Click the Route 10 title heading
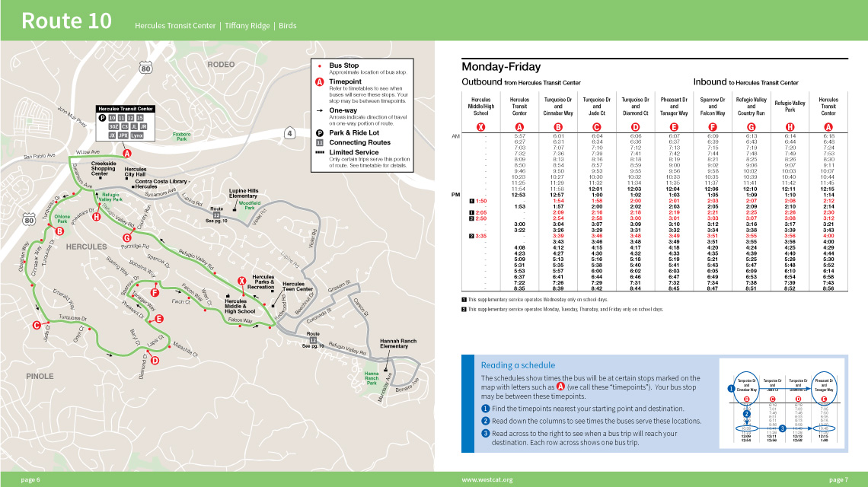The width and height of the screenshot is (868, 487). click(66, 21)
